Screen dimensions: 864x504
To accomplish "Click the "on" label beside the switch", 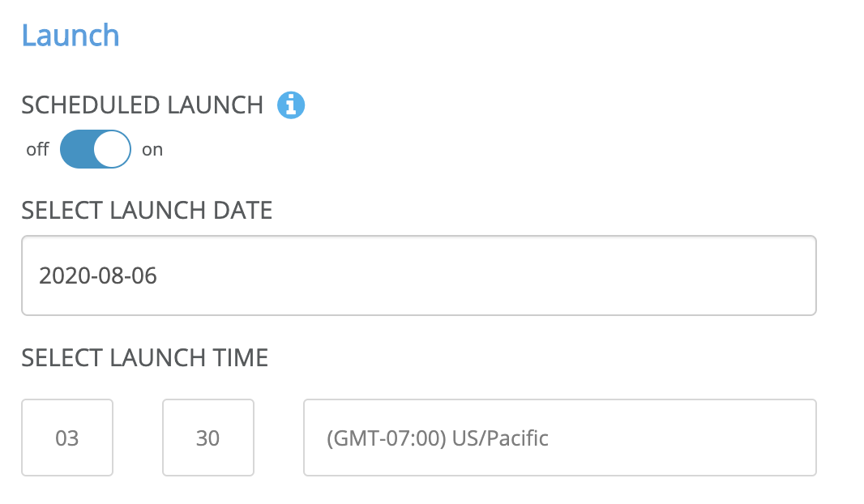I will (x=152, y=150).
